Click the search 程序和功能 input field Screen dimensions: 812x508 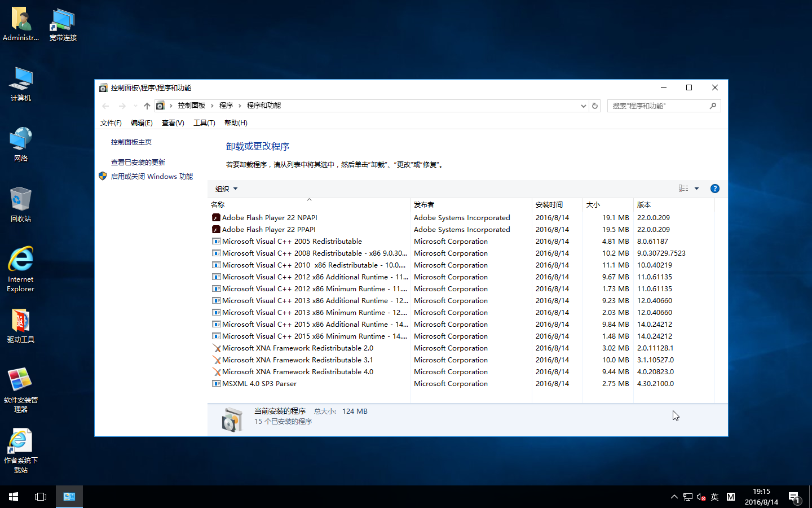tap(659, 106)
